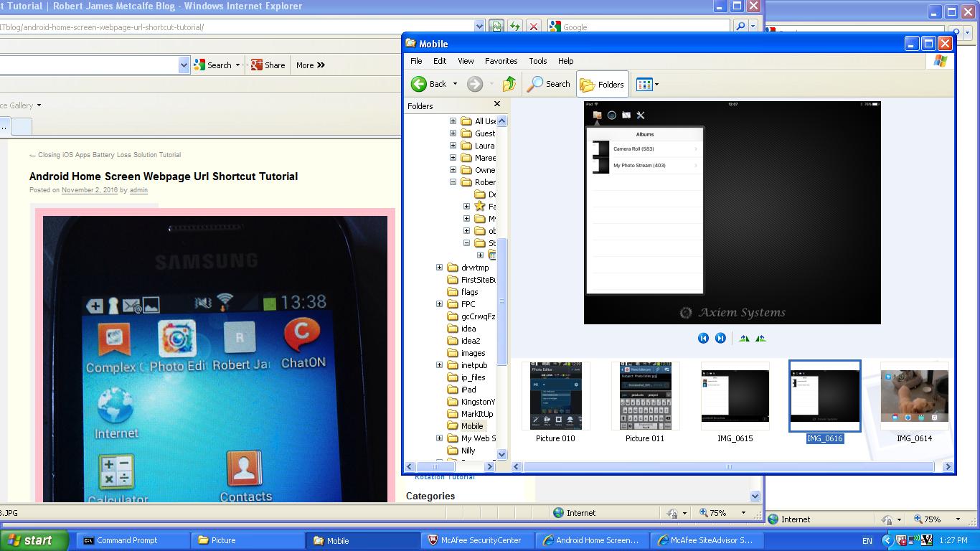Open the View menu in Mobile window

click(466, 61)
